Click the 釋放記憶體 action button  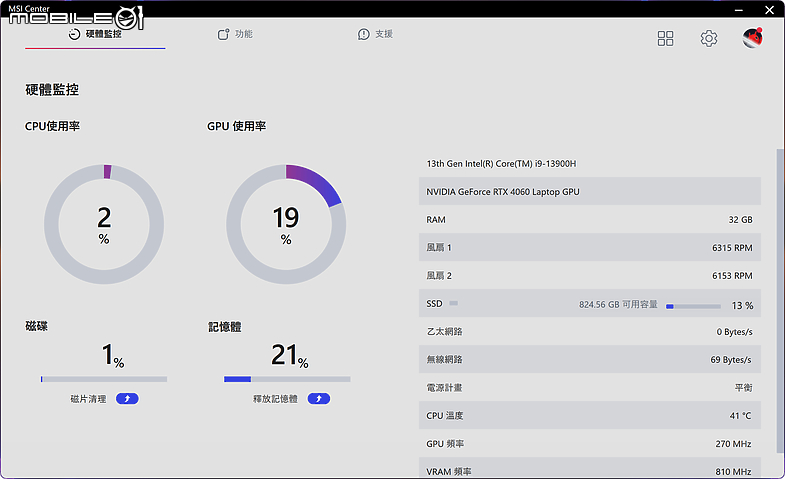pos(318,398)
